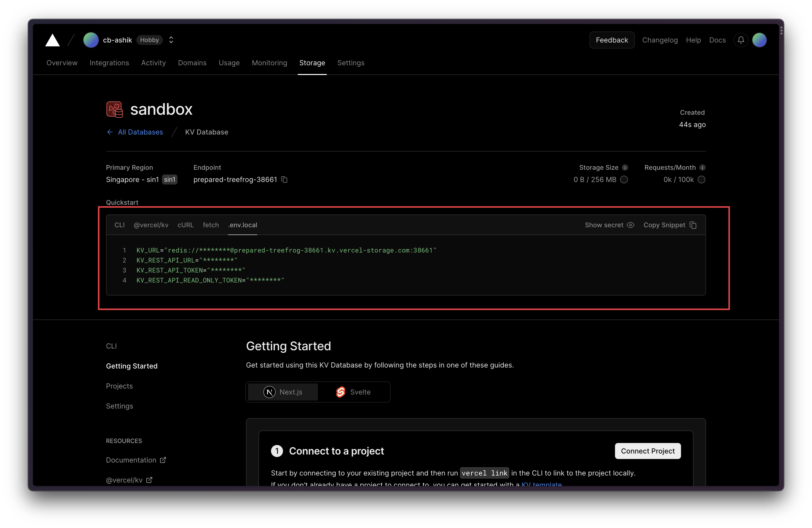Open the Settings navigation tab

pos(351,63)
